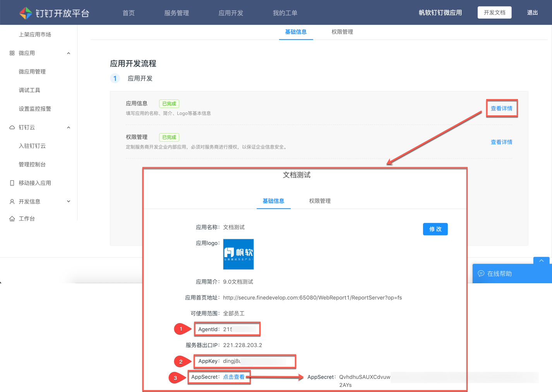
Task: Click the 全部员工 usage scope value
Action: [234, 313]
